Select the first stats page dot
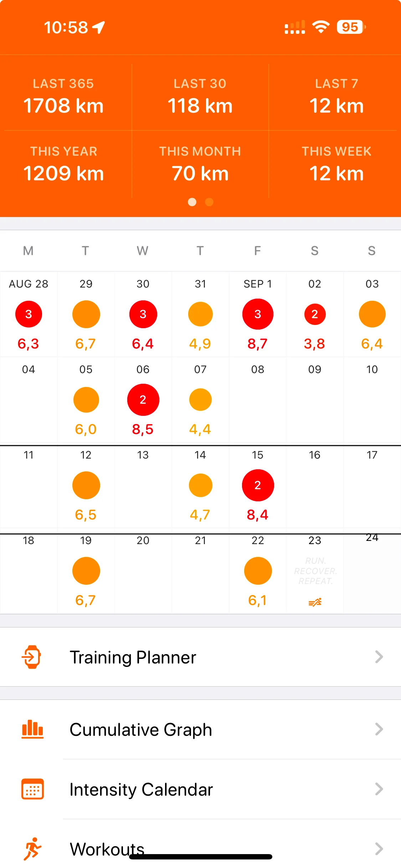The height and width of the screenshot is (868, 401). [x=192, y=202]
